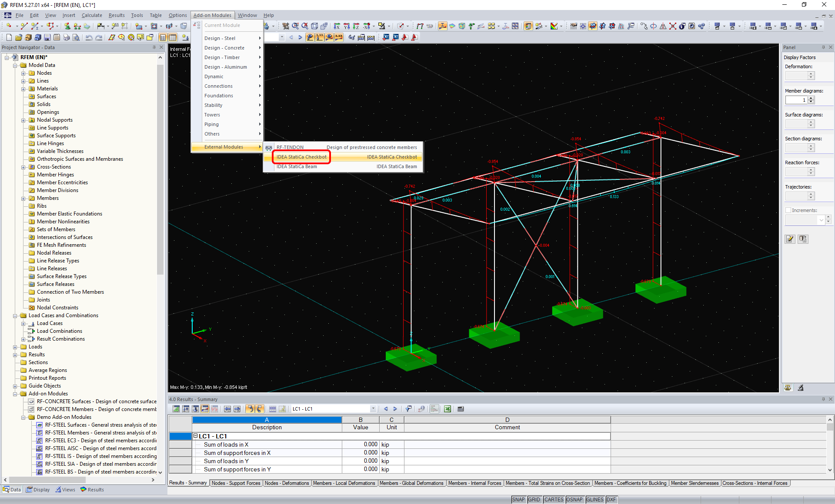Select IDEA StatiCa Checkbot from External Modules
This screenshot has width=835, height=504.
[301, 157]
